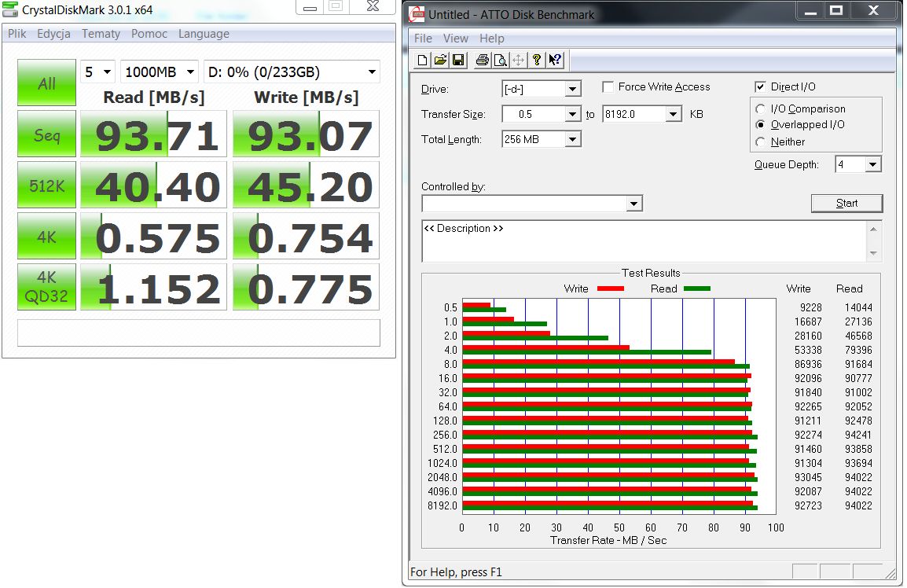Image resolution: width=907 pixels, height=588 pixels.
Task: Open a saved benchmark with folder icon
Action: point(441,61)
